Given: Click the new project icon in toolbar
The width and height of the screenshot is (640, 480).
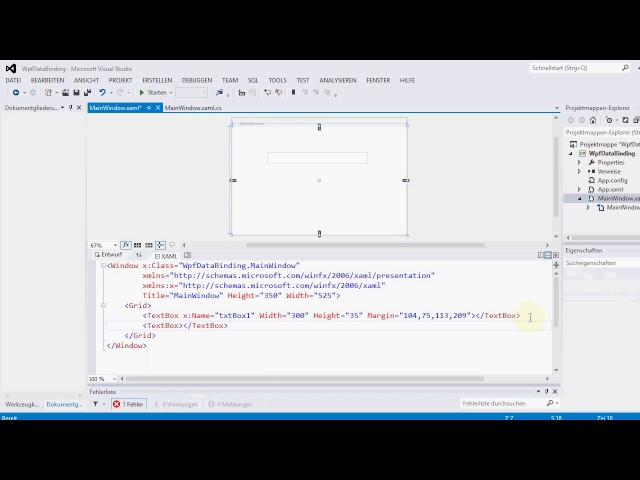Looking at the screenshot, I should tap(48, 93).
